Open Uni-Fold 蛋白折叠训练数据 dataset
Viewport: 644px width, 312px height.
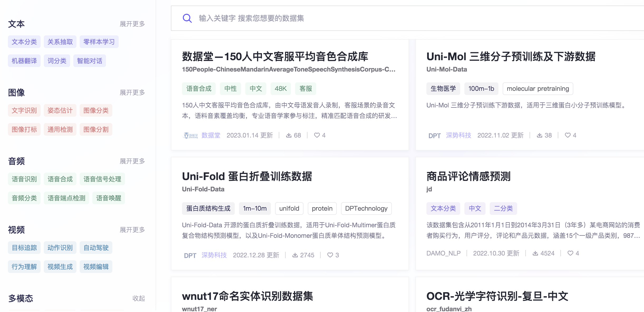pyautogui.click(x=247, y=176)
